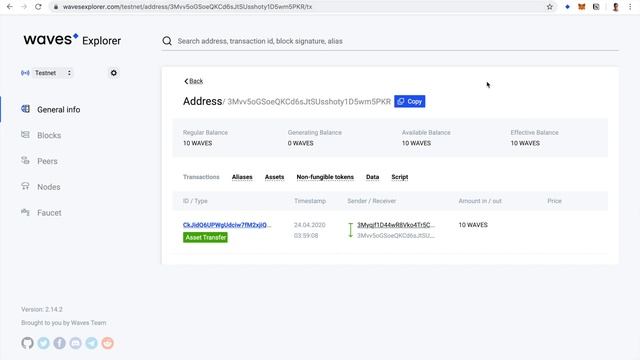Viewport: 640px width, 360px height.
Task: Switch to Assets tab
Action: tap(274, 177)
